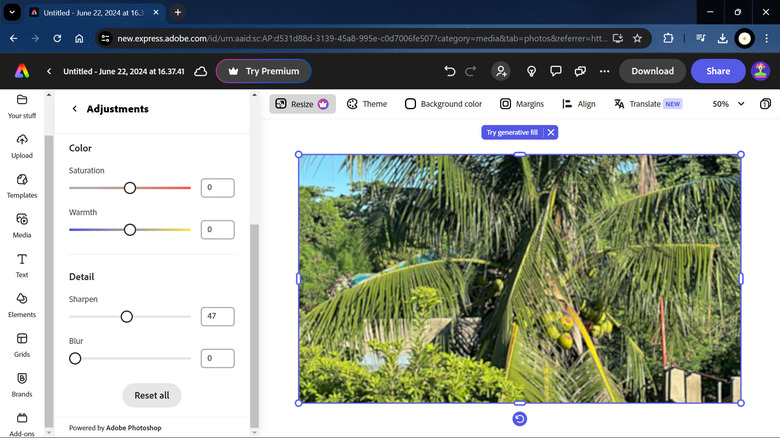Open Background color picker
The height and width of the screenshot is (438, 780).
443,104
